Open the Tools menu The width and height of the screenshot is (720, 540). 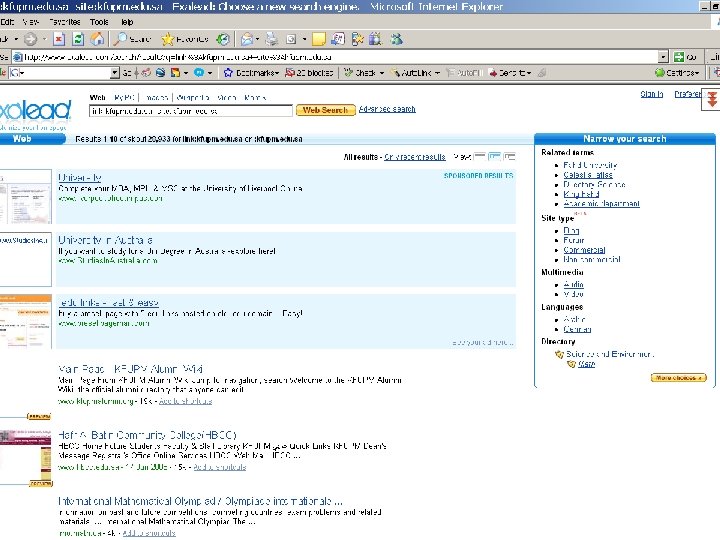point(99,22)
